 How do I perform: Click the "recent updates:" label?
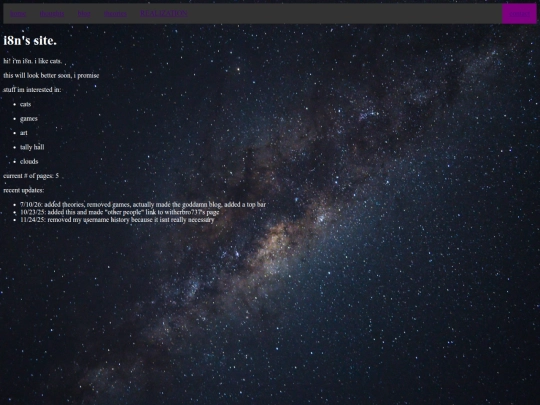[24, 190]
